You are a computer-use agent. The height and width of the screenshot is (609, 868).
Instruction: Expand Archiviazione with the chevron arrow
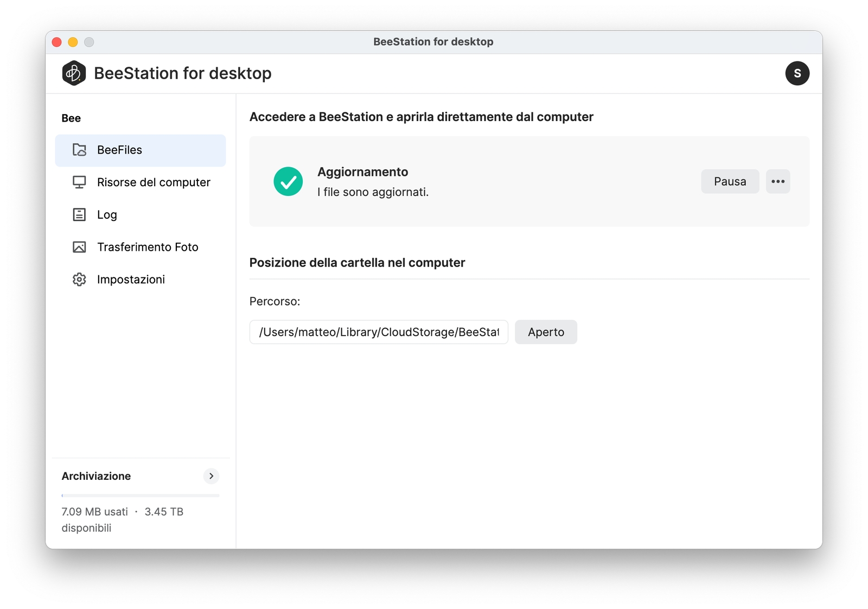(x=211, y=476)
